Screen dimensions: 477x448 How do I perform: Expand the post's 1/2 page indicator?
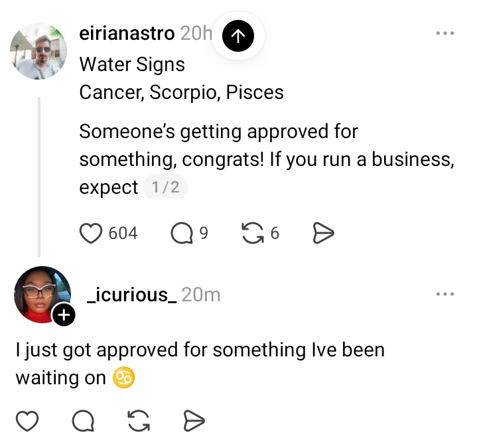click(165, 188)
